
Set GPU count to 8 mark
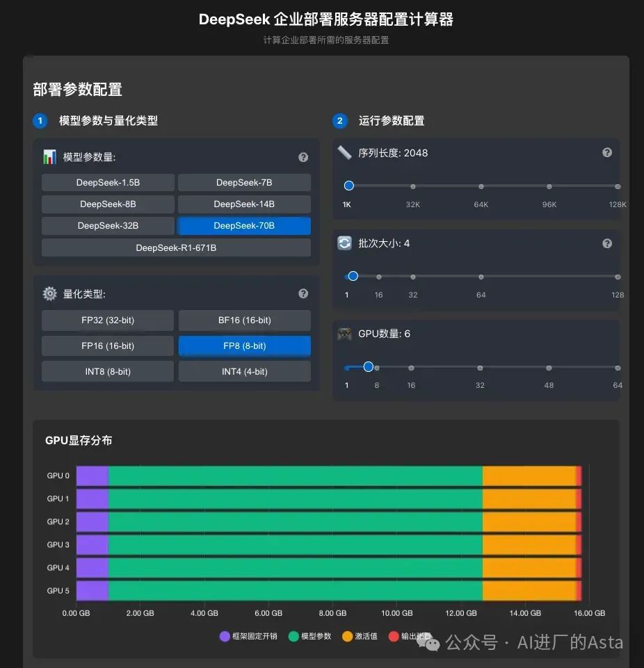(x=377, y=368)
